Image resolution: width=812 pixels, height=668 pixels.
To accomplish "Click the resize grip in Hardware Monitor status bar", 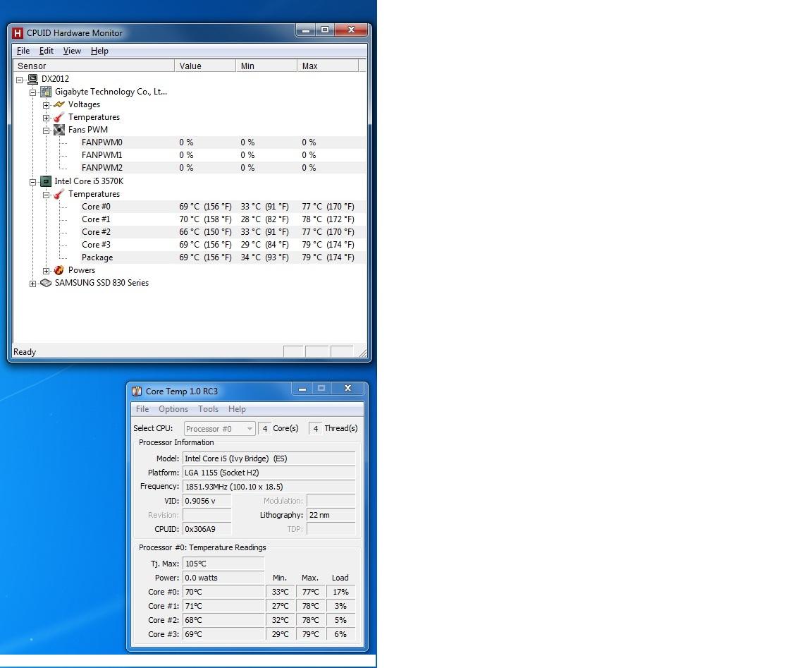I will click(362, 353).
